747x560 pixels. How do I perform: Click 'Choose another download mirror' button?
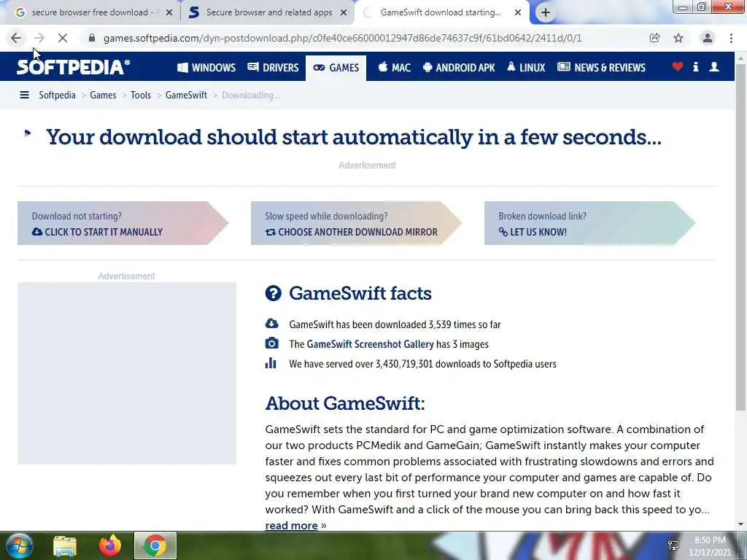(356, 223)
